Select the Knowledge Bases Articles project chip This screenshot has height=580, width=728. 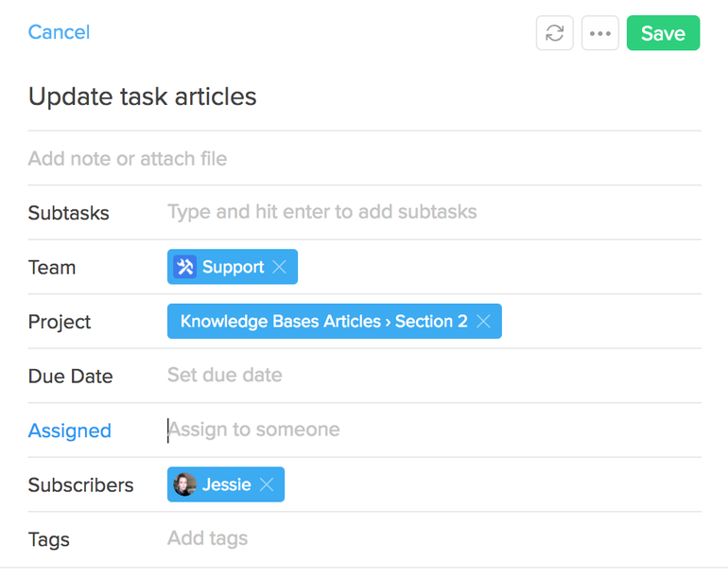[323, 321]
